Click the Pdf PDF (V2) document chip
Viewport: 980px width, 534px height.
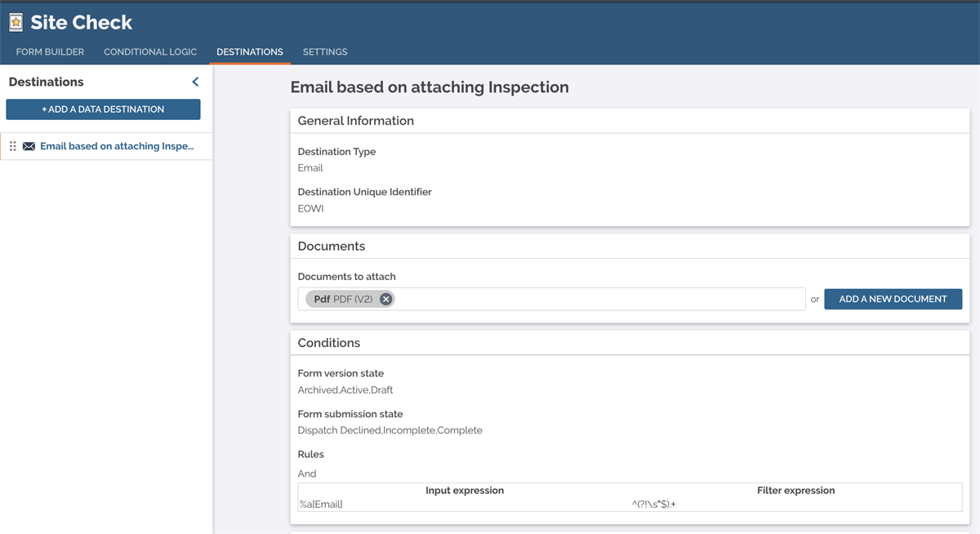pyautogui.click(x=343, y=299)
